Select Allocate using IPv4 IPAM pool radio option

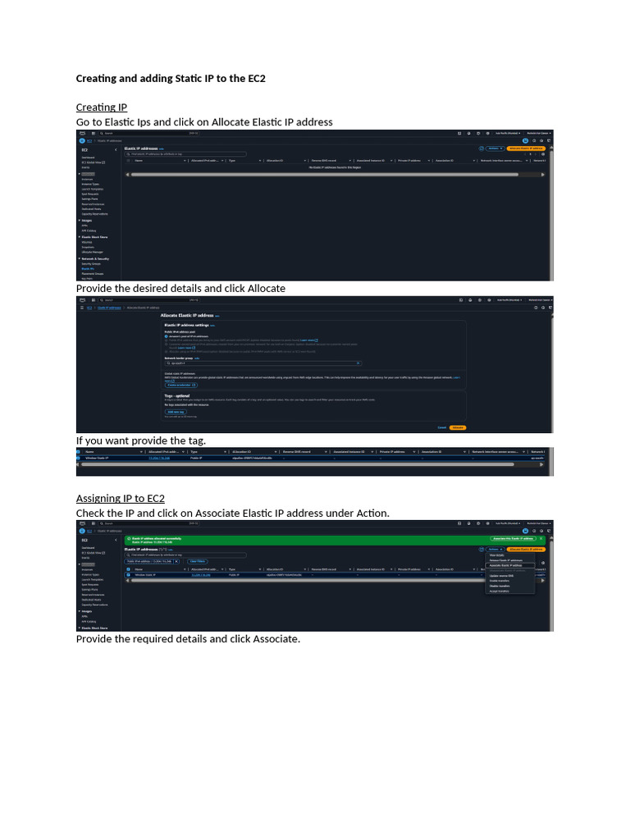pyautogui.click(x=166, y=351)
